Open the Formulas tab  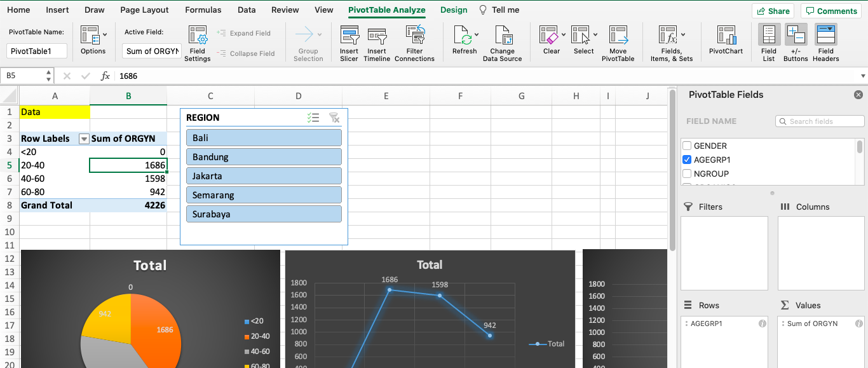click(203, 10)
